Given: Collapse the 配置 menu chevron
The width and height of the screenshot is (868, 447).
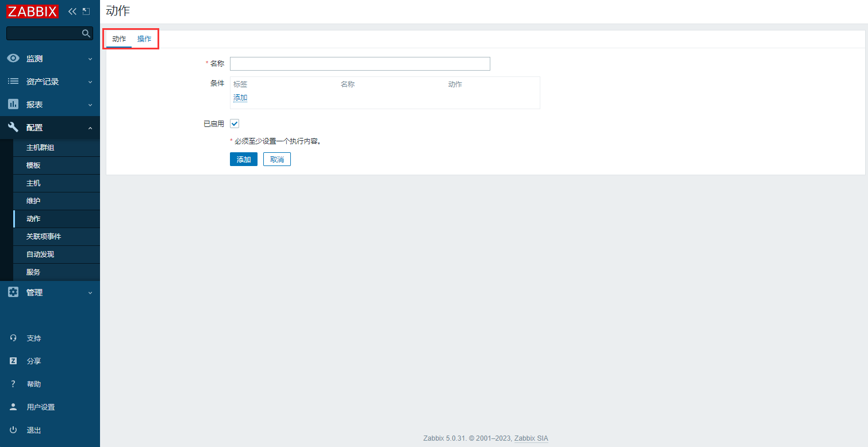Looking at the screenshot, I should coord(90,128).
